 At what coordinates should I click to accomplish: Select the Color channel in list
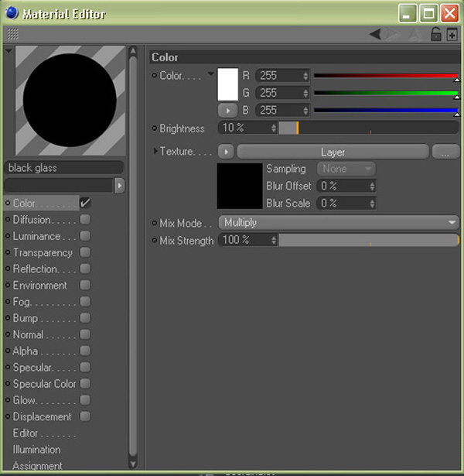43,203
